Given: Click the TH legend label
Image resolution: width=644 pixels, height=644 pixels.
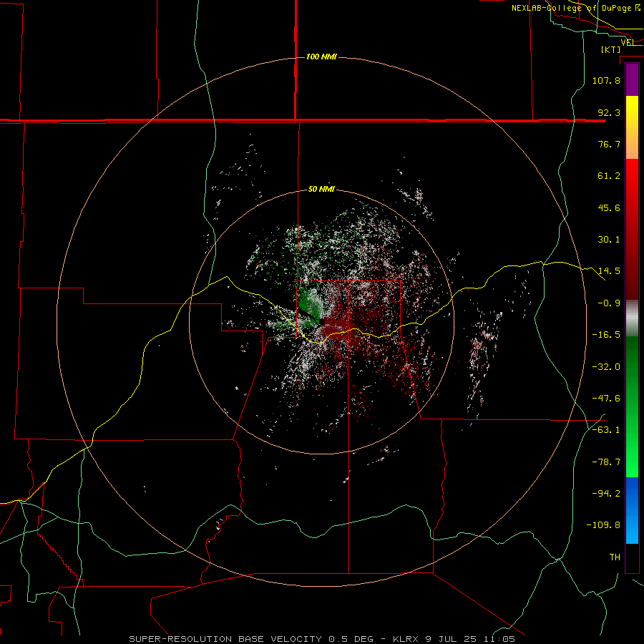Looking at the screenshot, I should pyautogui.click(x=615, y=557).
